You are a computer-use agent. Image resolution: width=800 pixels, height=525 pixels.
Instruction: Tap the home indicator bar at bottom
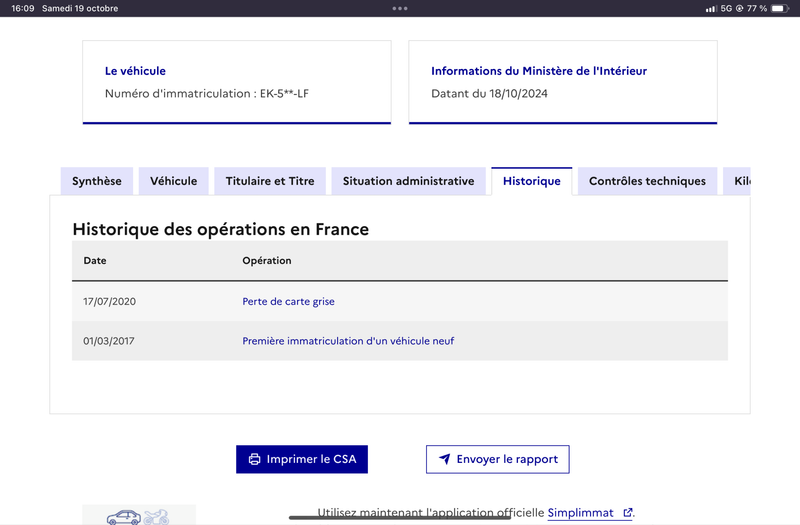(400, 517)
